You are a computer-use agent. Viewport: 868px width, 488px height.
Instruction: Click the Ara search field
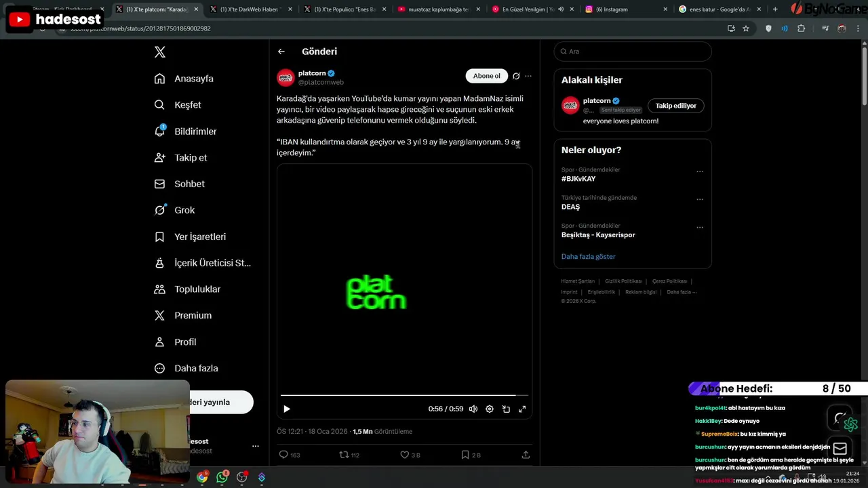point(633,52)
